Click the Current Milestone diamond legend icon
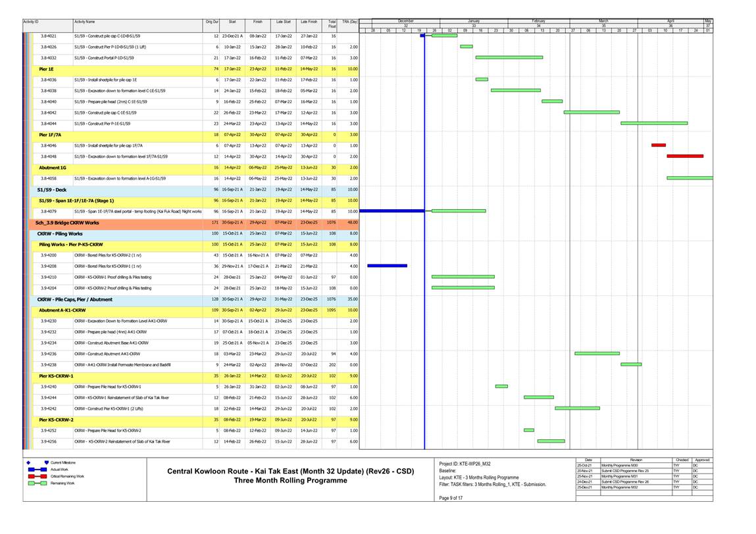The image size is (756, 534). pos(29,463)
